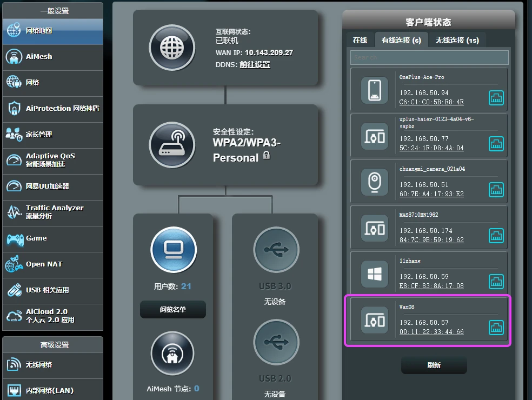This screenshot has height=400, width=532.
Task: Click the client count 21
Action: pyautogui.click(x=186, y=286)
